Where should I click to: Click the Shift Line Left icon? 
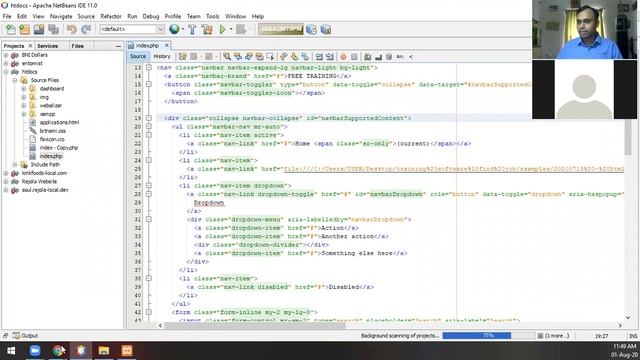(319, 57)
